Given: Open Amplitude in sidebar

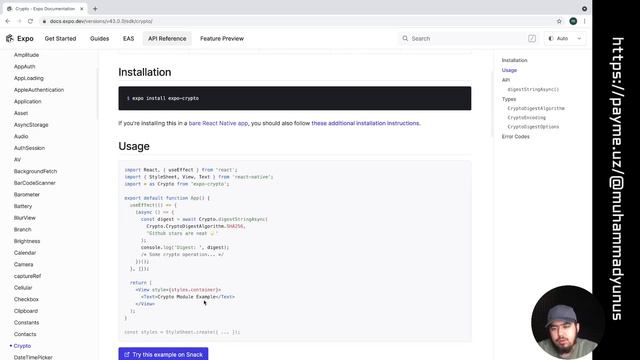Looking at the screenshot, I should [27, 55].
